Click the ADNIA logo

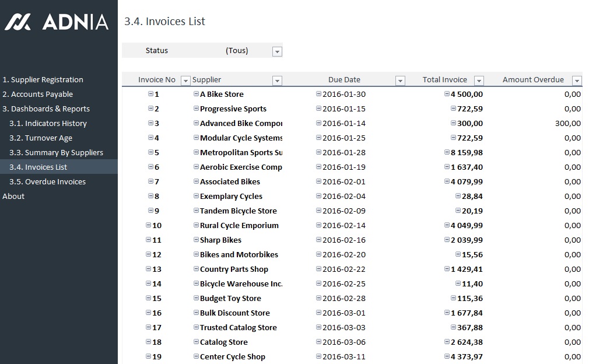click(x=57, y=22)
